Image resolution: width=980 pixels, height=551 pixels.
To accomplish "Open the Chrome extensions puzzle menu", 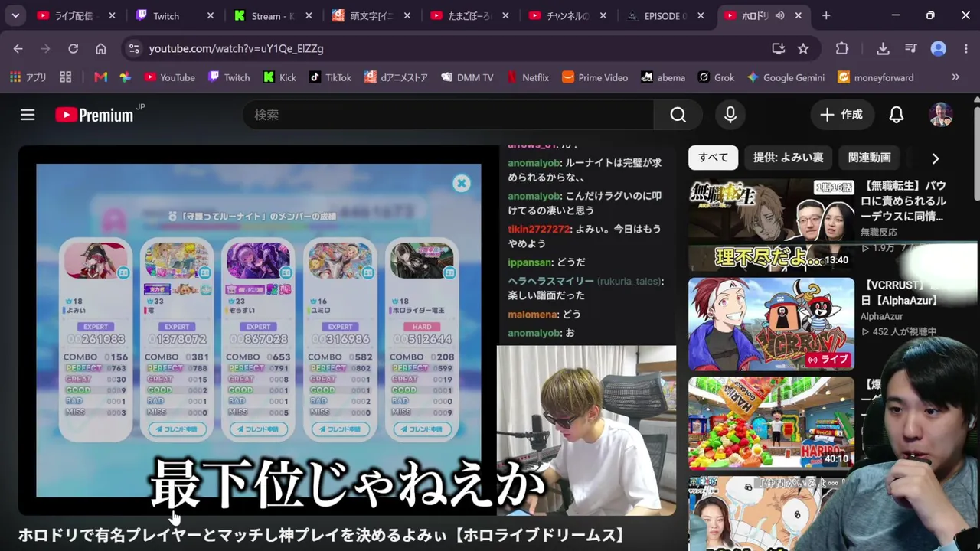I will point(842,48).
